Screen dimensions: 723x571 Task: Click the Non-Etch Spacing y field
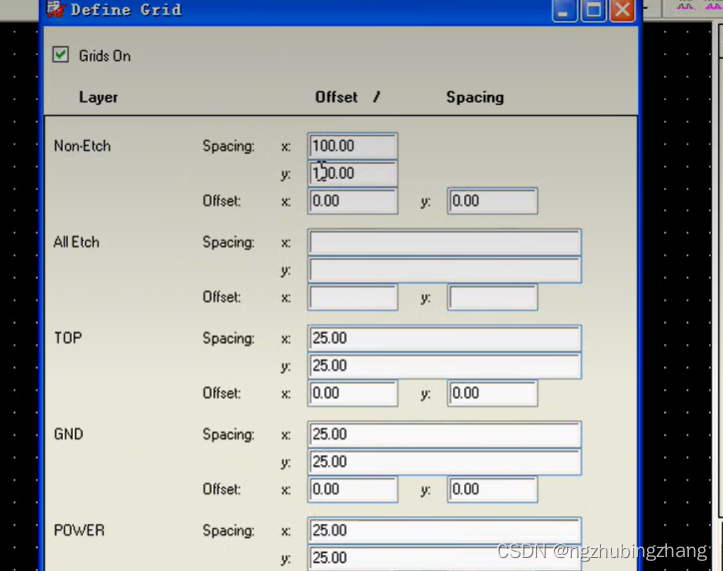point(353,173)
